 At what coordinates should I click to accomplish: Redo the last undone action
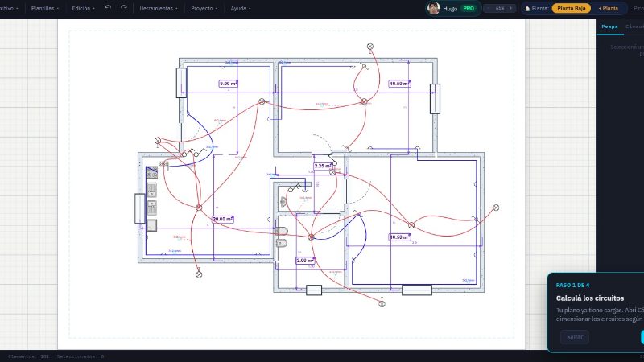tap(124, 8)
